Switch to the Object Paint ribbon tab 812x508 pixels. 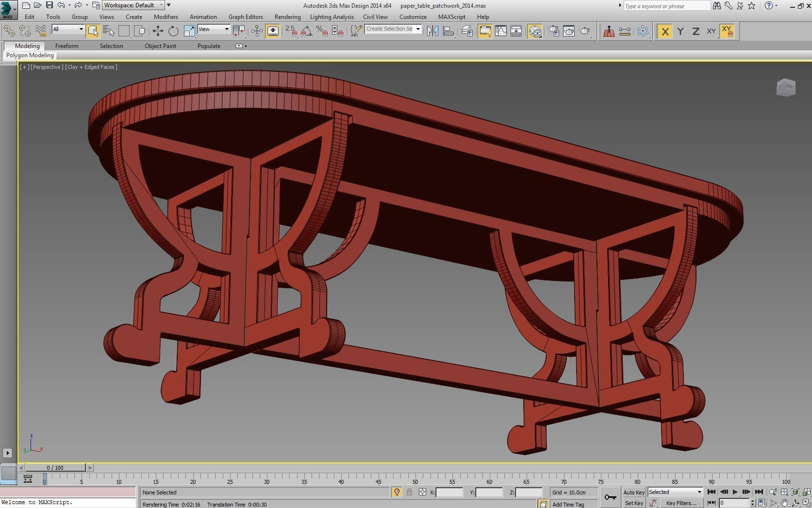tap(160, 46)
